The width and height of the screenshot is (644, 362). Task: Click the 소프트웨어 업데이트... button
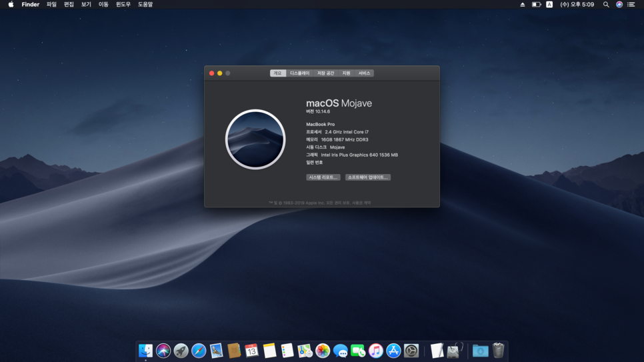pos(367,177)
